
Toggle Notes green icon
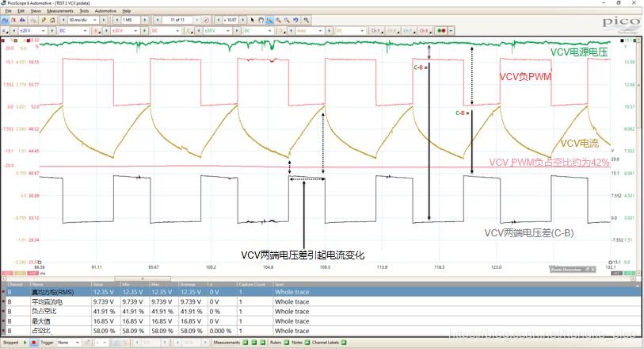tap(307, 343)
